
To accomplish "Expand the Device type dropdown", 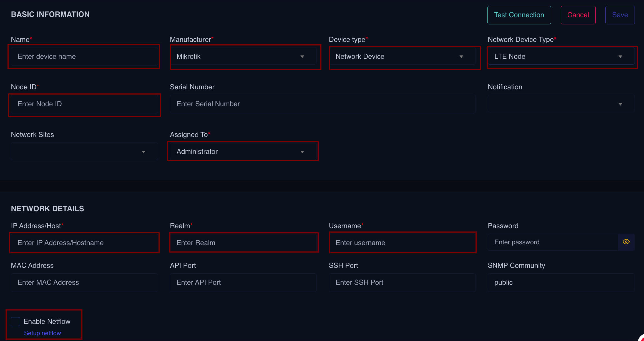I will (402, 57).
